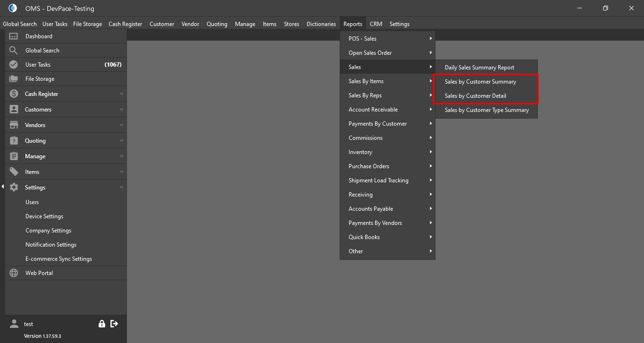Image resolution: width=644 pixels, height=343 pixels.
Task: Click the lock icon beside test user
Action: tap(101, 324)
